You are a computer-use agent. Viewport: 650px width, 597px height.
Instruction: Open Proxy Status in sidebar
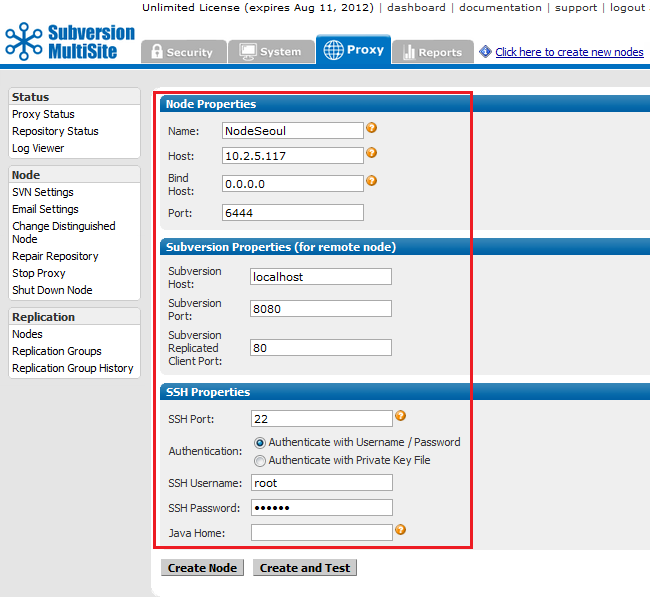[43, 114]
